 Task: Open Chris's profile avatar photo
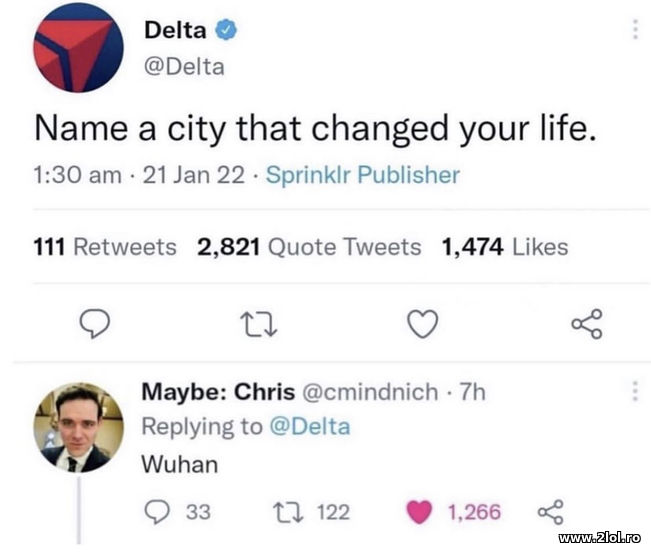(79, 427)
